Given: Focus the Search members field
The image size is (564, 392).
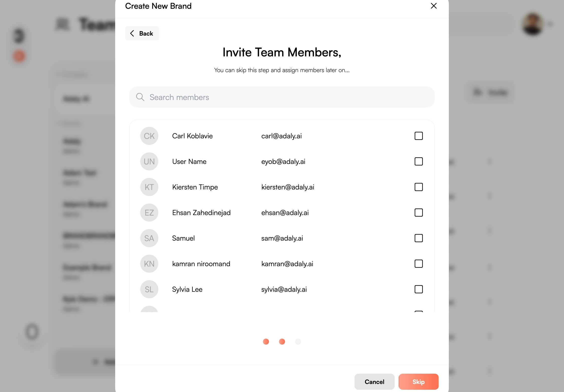Looking at the screenshot, I should pos(286,97).
